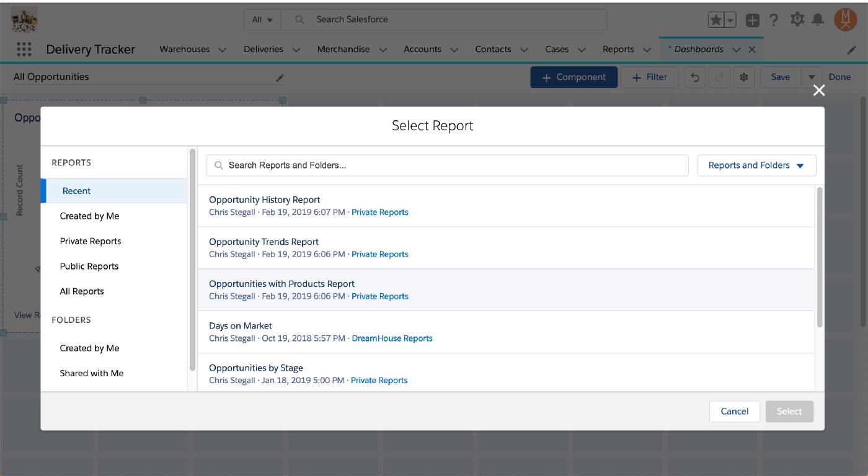Click the App Launcher grid icon
The height and width of the screenshot is (476, 868).
coord(24,50)
